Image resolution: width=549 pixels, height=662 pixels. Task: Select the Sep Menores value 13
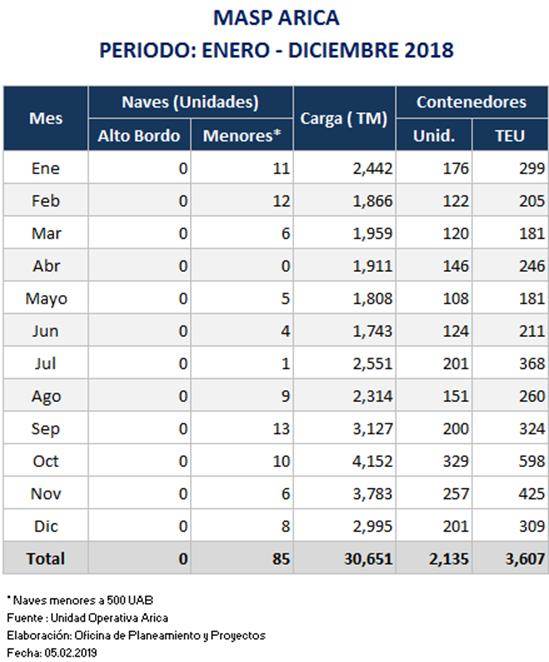click(x=281, y=429)
